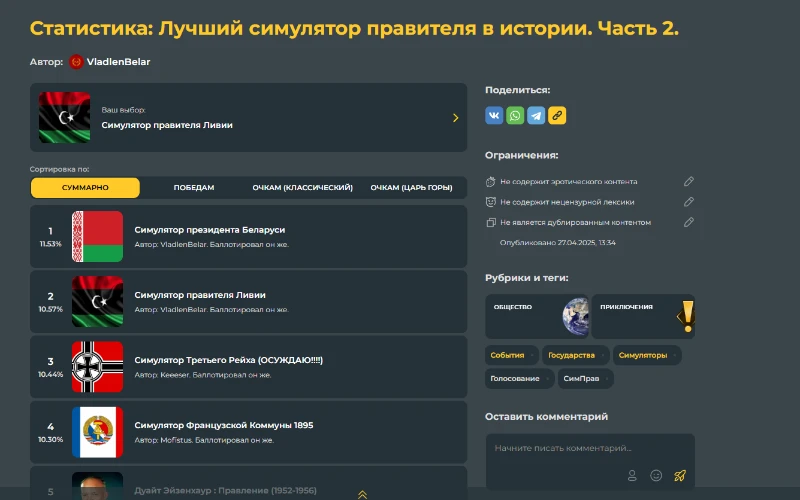Sort by 'Победам' tab
The image size is (800, 500).
(x=193, y=188)
